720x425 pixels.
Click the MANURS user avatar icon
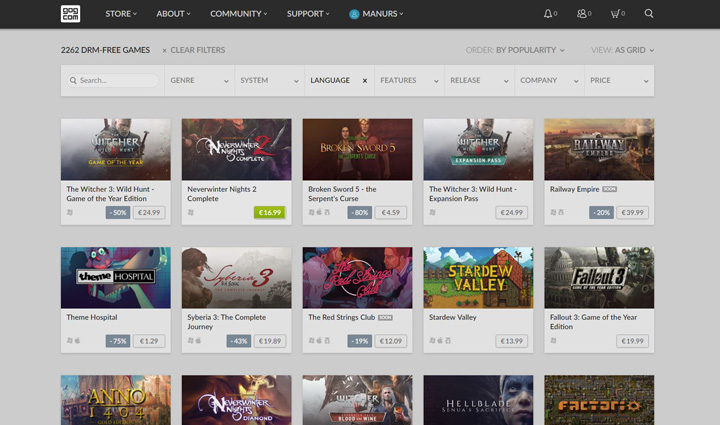[x=354, y=14]
